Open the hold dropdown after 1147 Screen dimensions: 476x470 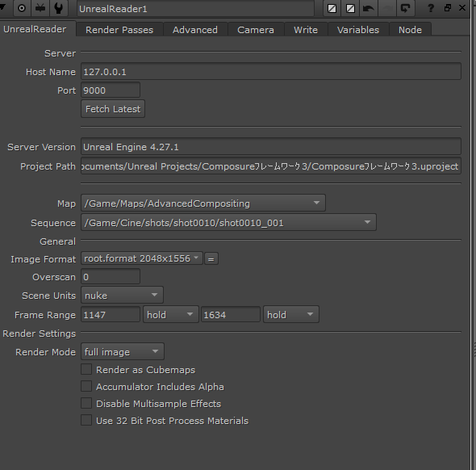tap(170, 314)
